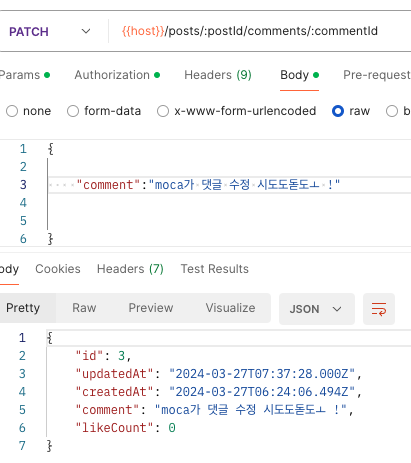This screenshot has width=411, height=463.
Task: Click the "createdAt" response value
Action: click(x=262, y=392)
